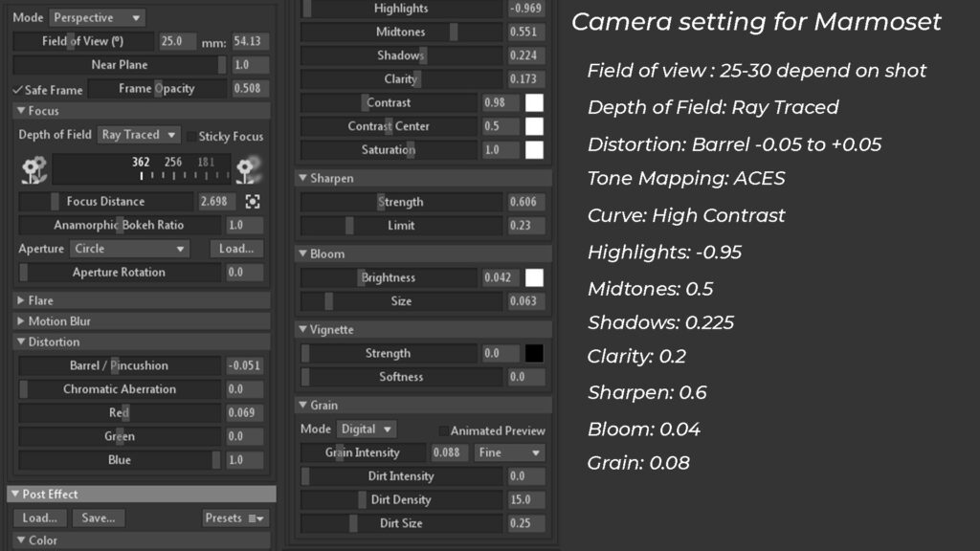
Task: Enable the Sticky Focus checkbox
Action: point(191,137)
